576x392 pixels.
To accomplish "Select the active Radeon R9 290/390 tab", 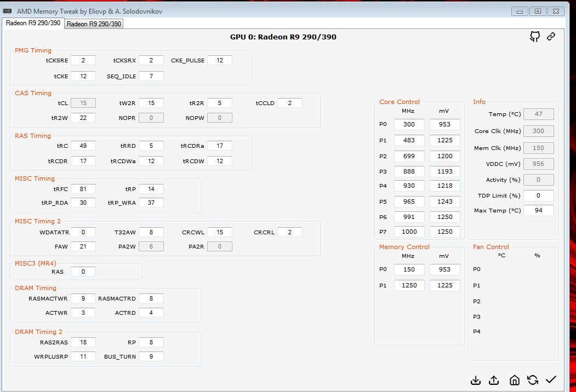I will (x=33, y=23).
